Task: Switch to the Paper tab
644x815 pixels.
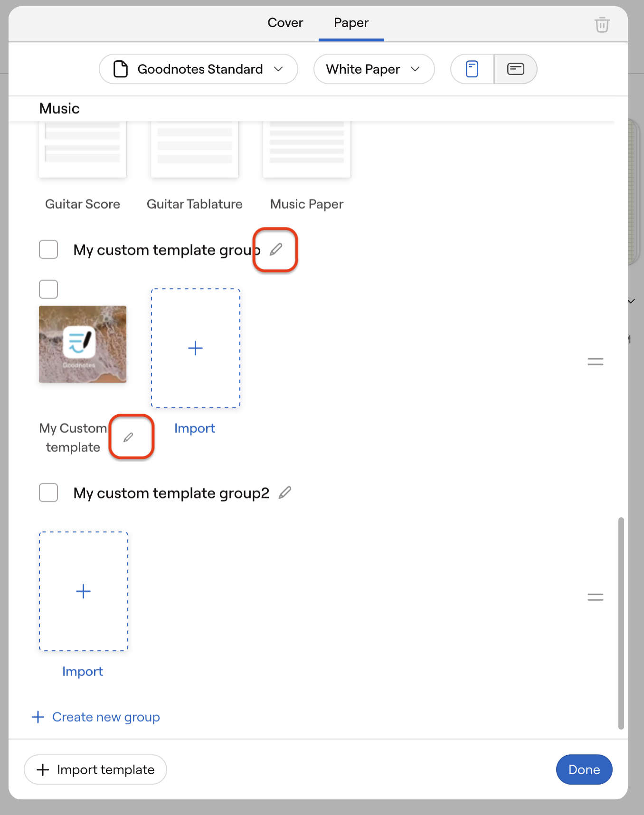Action: (x=351, y=23)
